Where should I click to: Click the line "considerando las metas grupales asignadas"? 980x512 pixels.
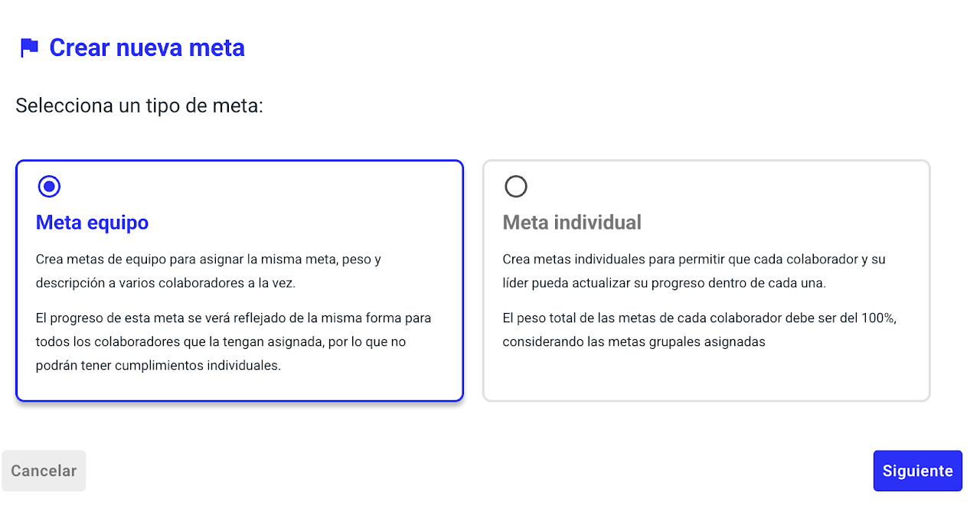point(634,341)
